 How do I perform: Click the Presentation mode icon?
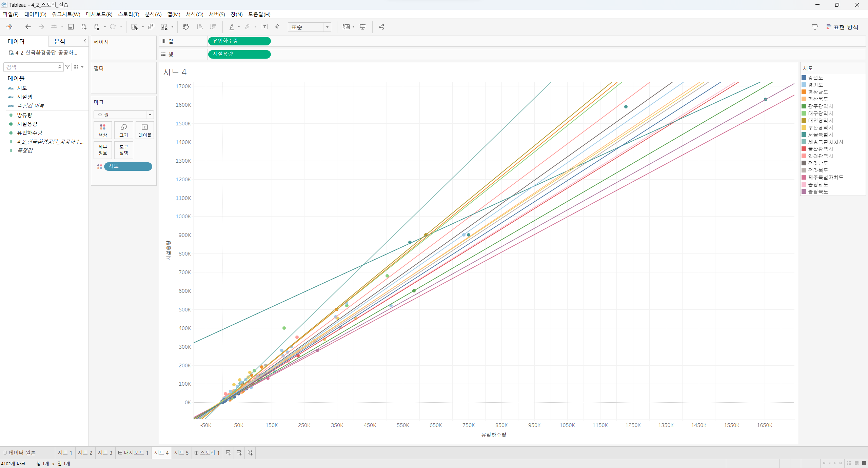click(x=362, y=27)
